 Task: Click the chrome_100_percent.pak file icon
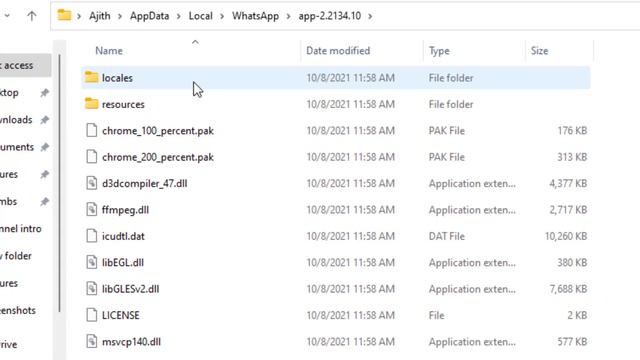pos(91,131)
